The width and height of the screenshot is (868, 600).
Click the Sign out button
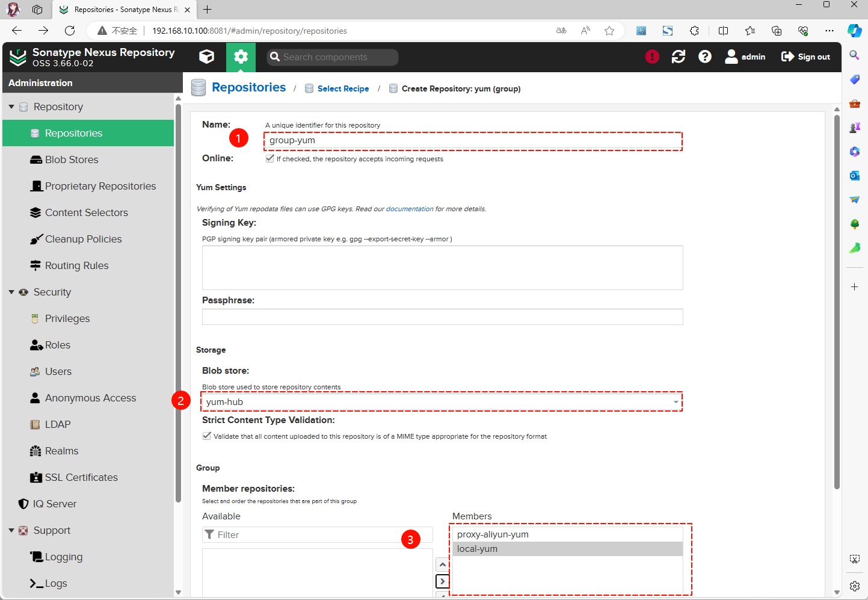805,57
